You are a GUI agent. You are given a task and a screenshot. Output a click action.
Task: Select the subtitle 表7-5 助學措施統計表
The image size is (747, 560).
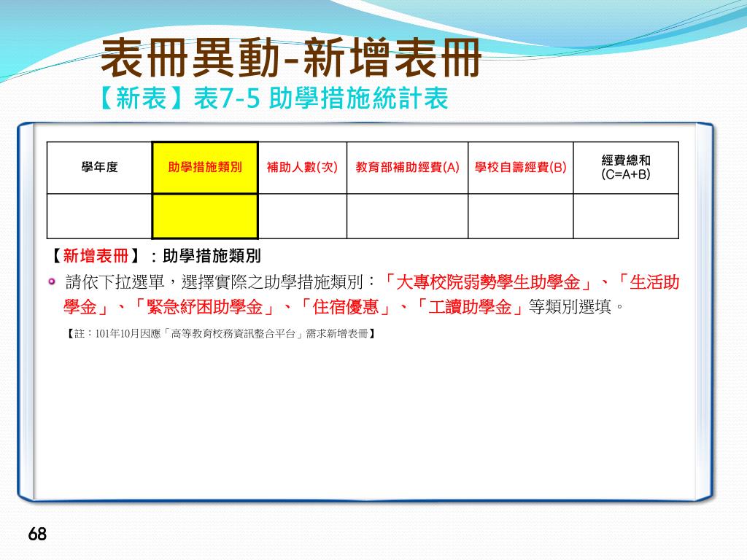pos(321,98)
